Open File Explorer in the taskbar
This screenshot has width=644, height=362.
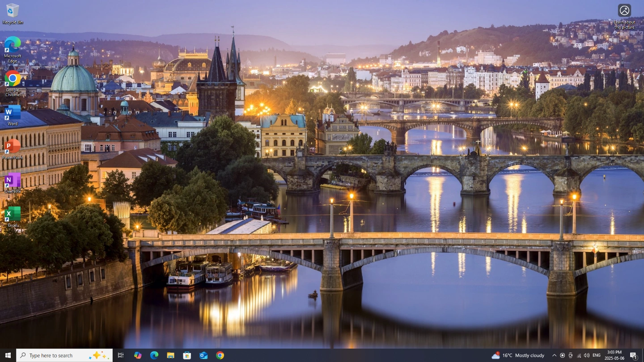[x=170, y=355]
